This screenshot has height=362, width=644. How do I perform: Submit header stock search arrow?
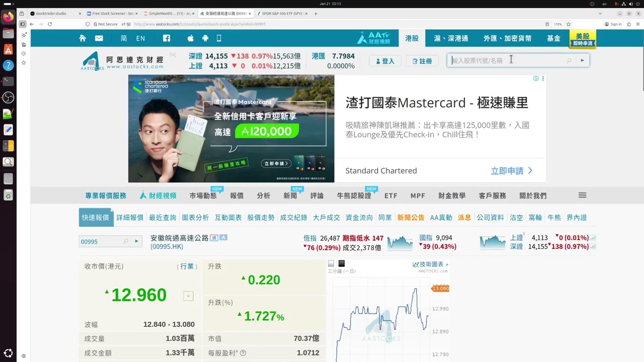[582, 60]
